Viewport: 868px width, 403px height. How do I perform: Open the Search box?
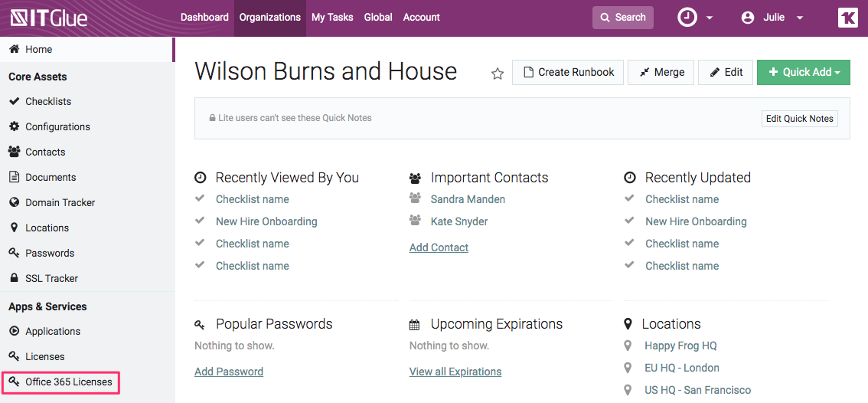tap(622, 18)
